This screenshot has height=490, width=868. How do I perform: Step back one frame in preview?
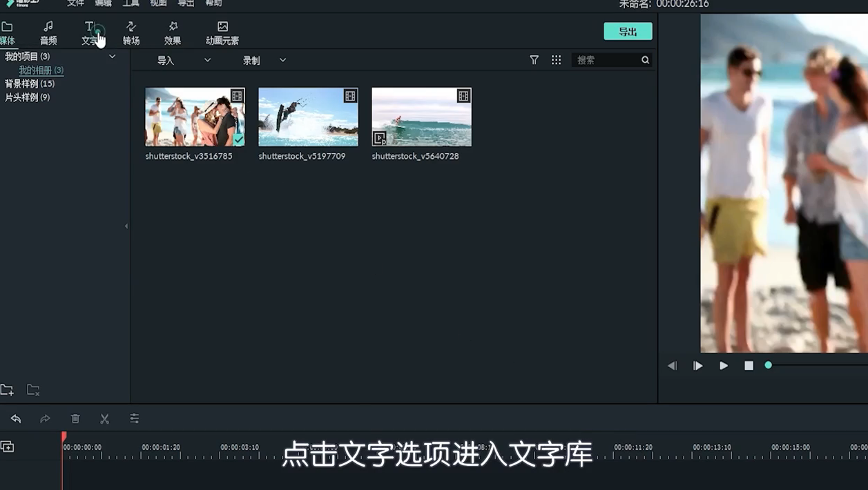coord(672,366)
